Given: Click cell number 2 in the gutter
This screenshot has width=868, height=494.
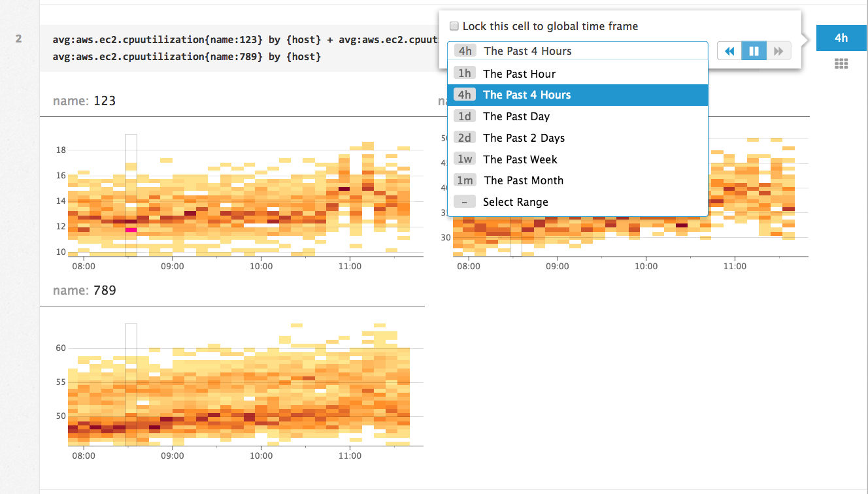Looking at the screenshot, I should [x=18, y=39].
